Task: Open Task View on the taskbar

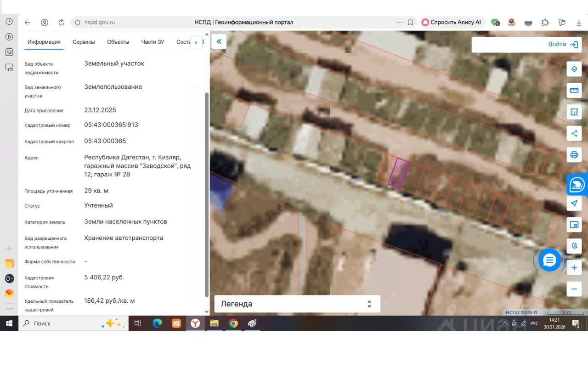Action: coord(137,323)
